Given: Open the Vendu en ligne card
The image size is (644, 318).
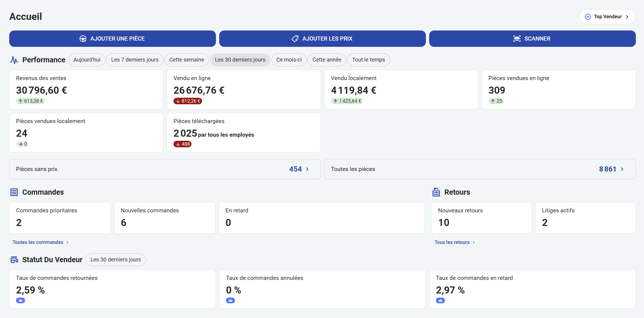Looking at the screenshot, I should tap(244, 90).
